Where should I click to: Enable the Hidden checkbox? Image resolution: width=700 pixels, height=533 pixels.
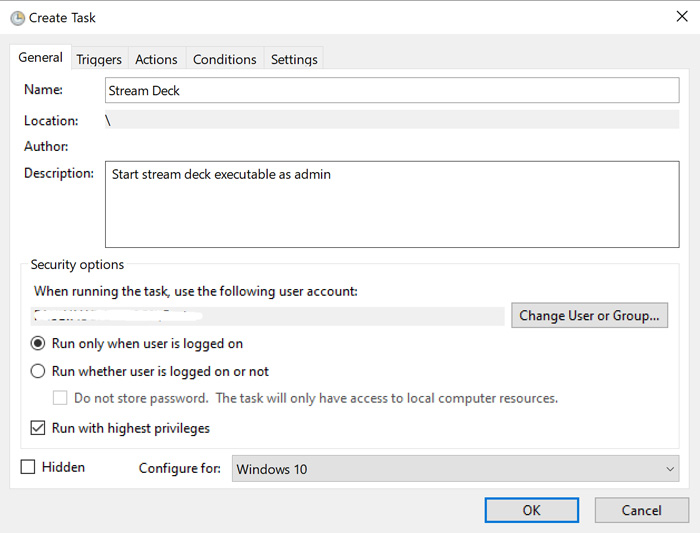coord(28,467)
